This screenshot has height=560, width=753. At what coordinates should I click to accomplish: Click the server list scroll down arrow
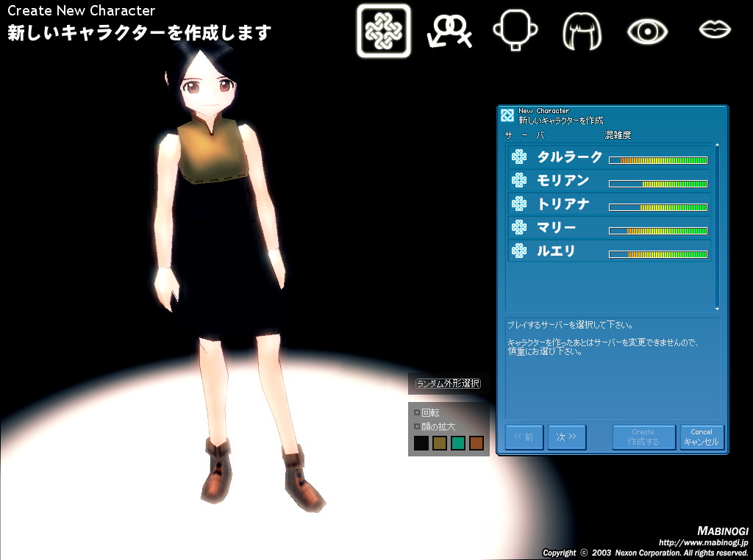[717, 309]
